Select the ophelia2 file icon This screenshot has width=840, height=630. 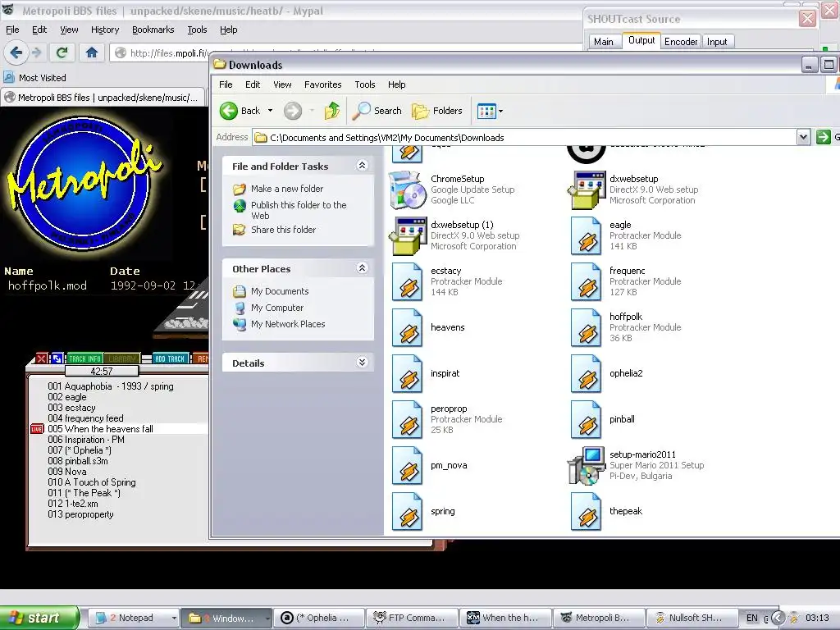(x=586, y=374)
